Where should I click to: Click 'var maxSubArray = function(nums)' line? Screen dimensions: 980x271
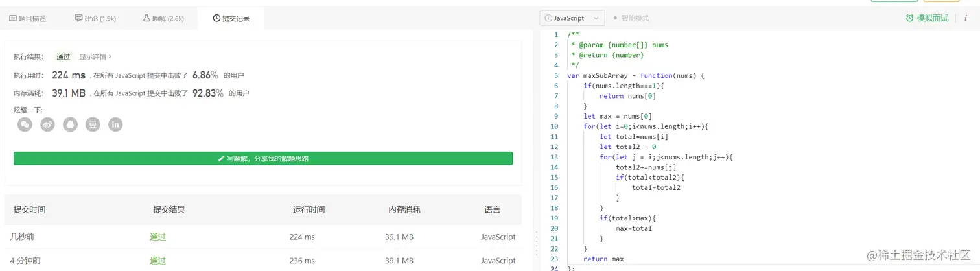point(635,75)
